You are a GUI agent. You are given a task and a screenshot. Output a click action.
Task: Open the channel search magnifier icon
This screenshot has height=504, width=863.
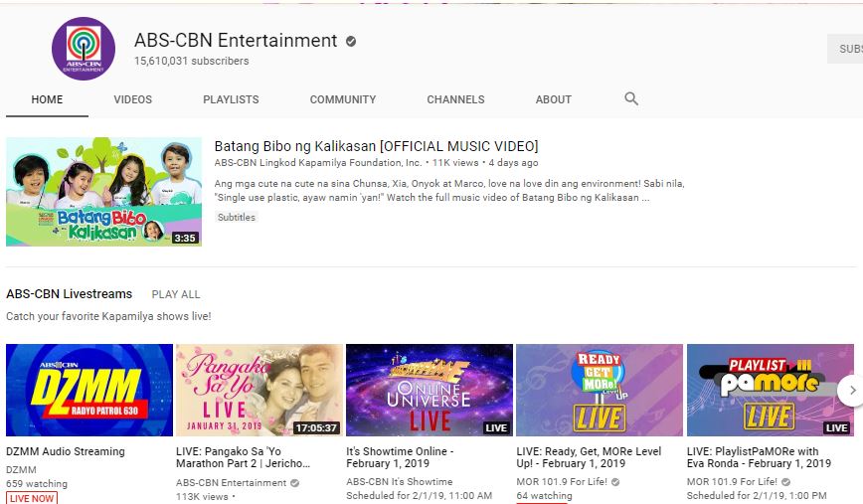[631, 99]
